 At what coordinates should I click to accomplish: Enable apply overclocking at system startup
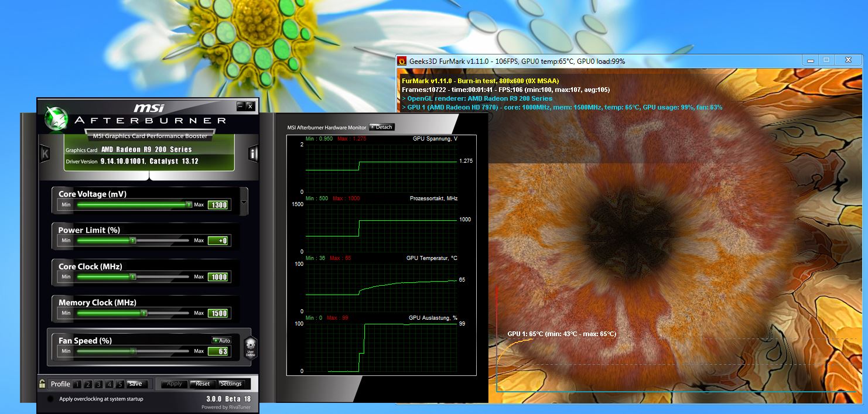(50, 399)
